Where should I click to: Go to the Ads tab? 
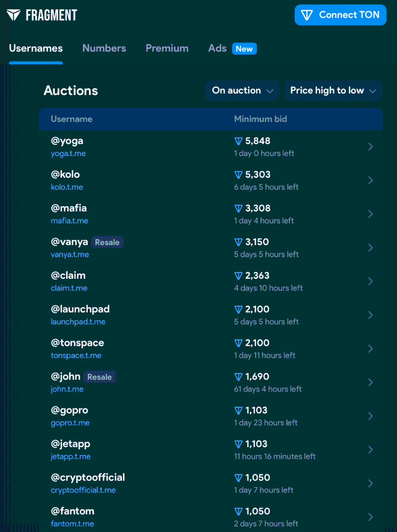pyautogui.click(x=218, y=48)
